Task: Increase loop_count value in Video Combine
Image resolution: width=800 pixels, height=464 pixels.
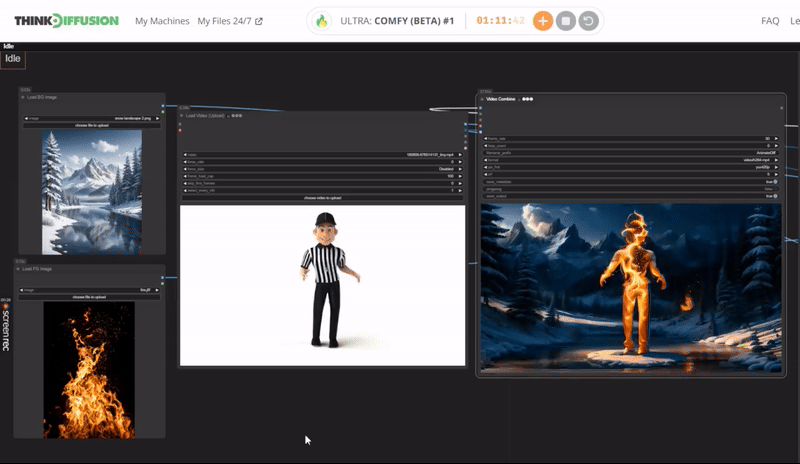Action: click(x=776, y=145)
